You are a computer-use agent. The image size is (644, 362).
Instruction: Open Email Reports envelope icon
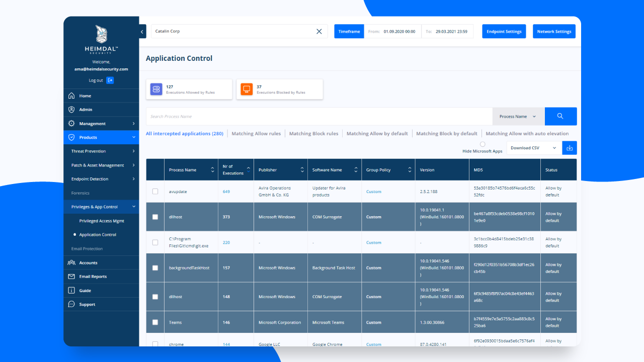point(71,276)
